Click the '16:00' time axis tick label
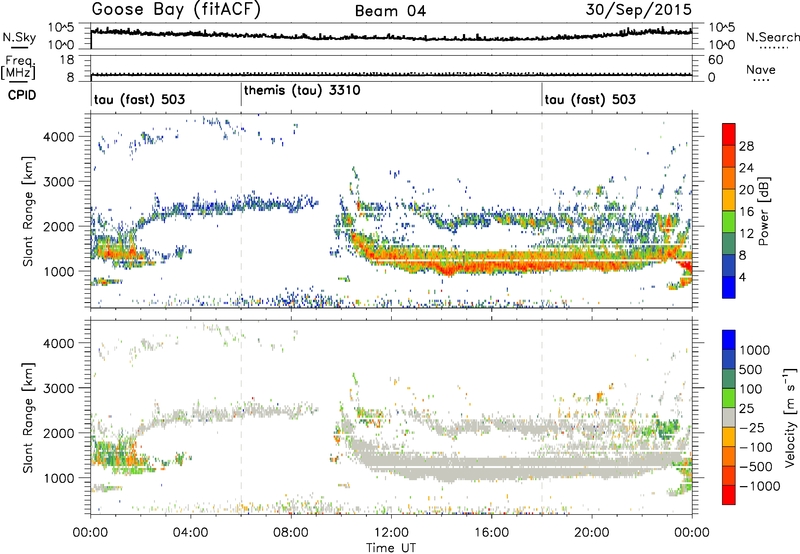 [491, 533]
